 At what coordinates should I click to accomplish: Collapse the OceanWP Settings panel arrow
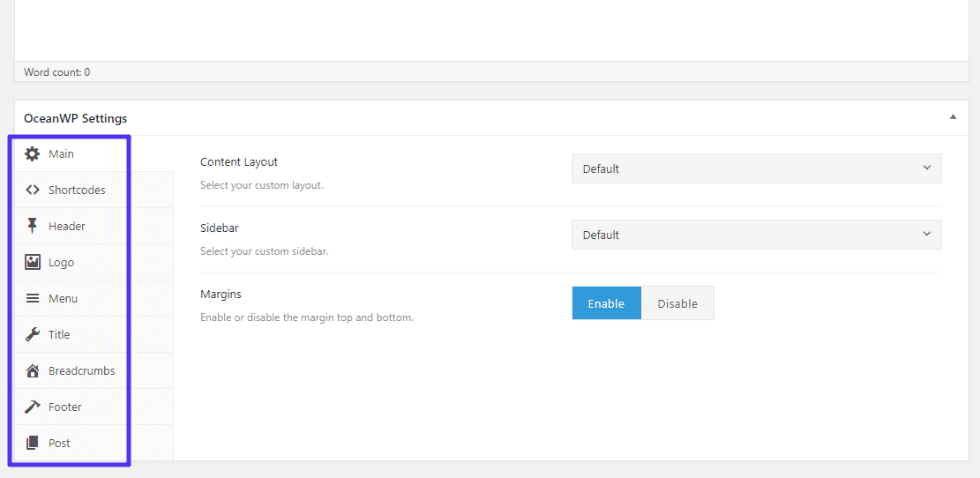pos(953,117)
